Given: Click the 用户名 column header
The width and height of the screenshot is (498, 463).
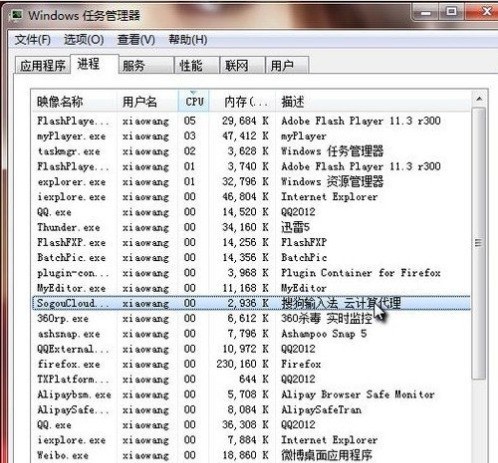Looking at the screenshot, I should click(147, 101).
